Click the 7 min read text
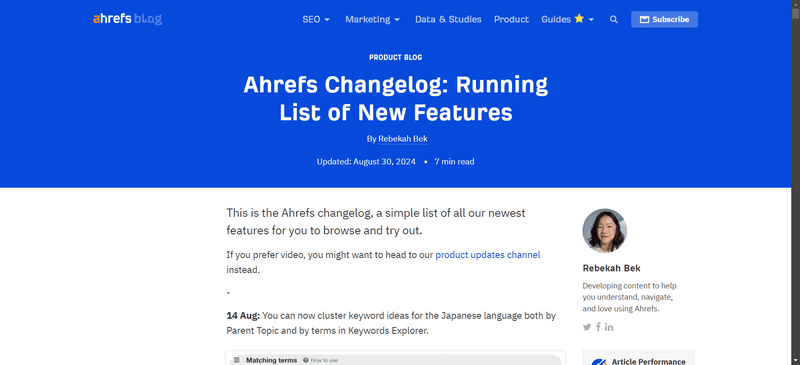This screenshot has height=365, width=800. 454,162
